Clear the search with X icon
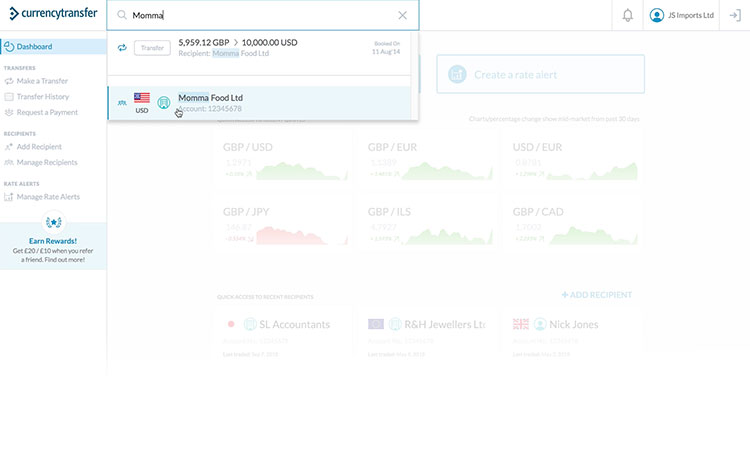 (402, 15)
